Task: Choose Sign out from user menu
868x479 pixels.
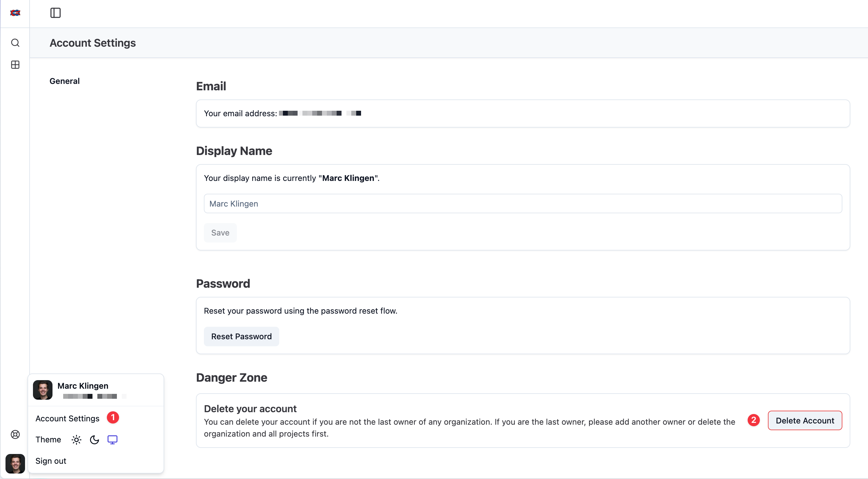Action: coord(51,461)
